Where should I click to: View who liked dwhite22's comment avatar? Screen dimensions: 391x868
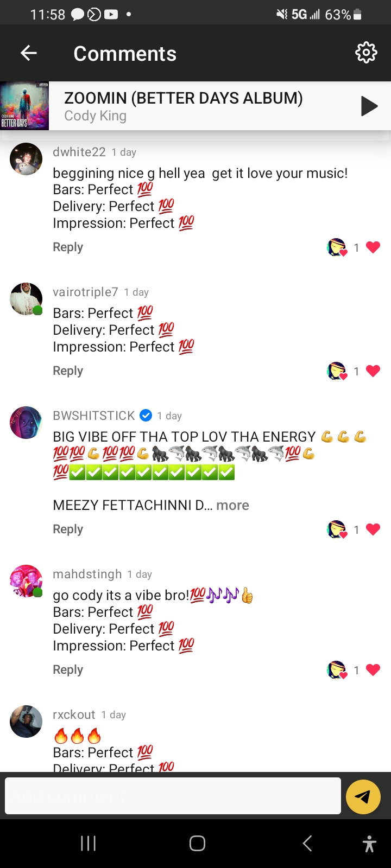pos(337,247)
